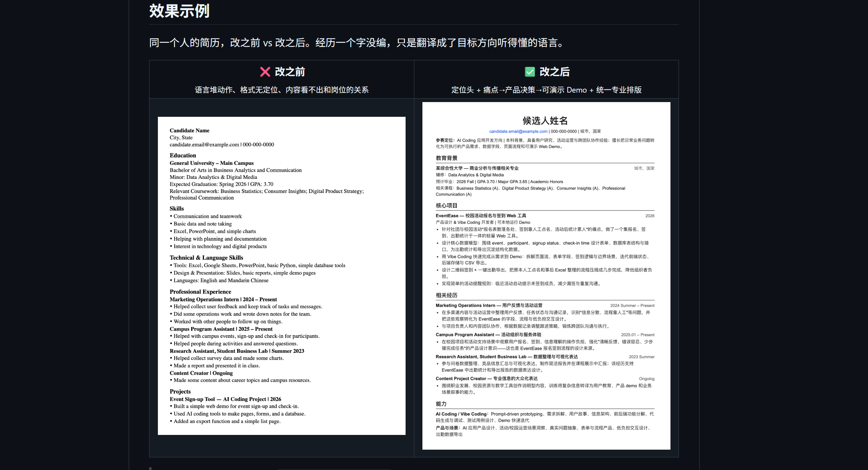The width and height of the screenshot is (868, 470).
Task: Click the 能力 section heading
Action: (x=441, y=404)
